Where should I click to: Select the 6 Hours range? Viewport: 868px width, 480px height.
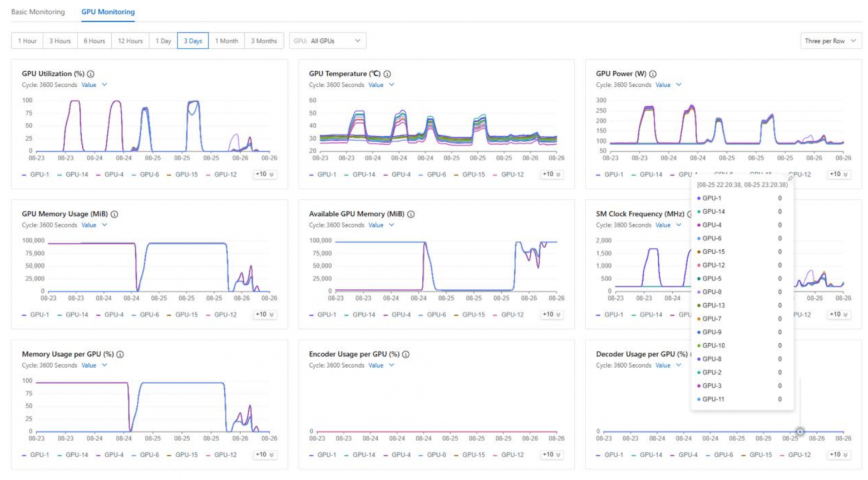click(x=94, y=41)
